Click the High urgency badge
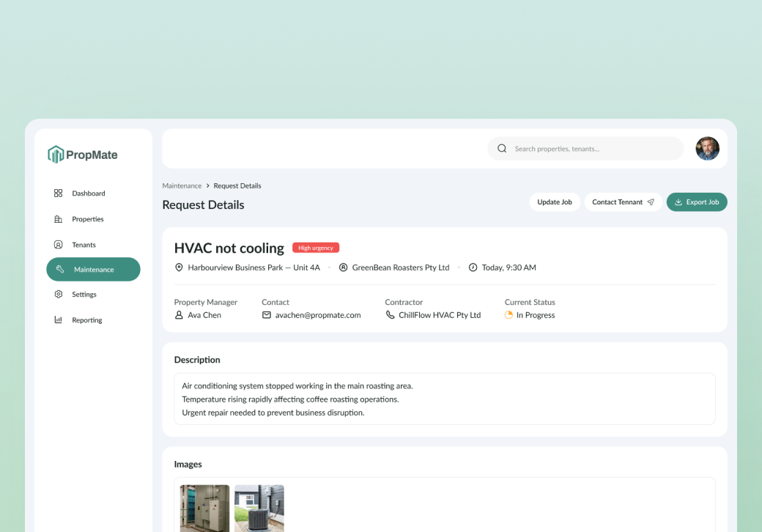Viewport: 762px width, 532px height. (x=316, y=248)
